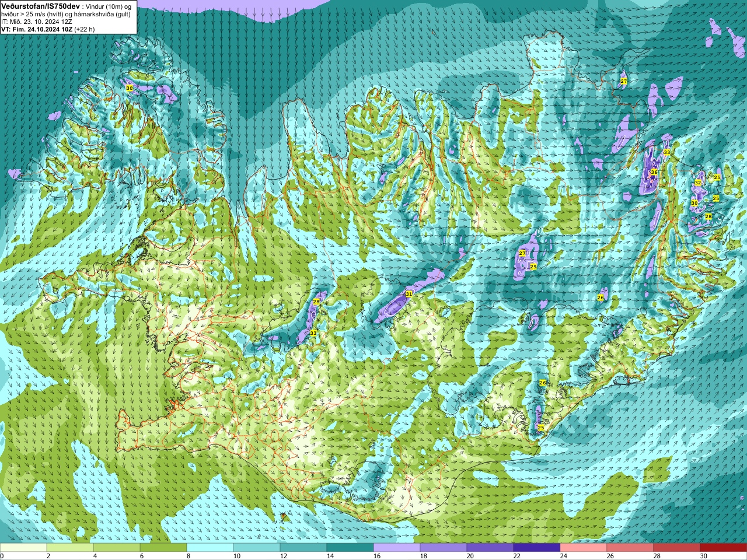The height and width of the screenshot is (560, 747).
Task: Click the 18–20 purple legend swatch
Action: [x=444, y=548]
